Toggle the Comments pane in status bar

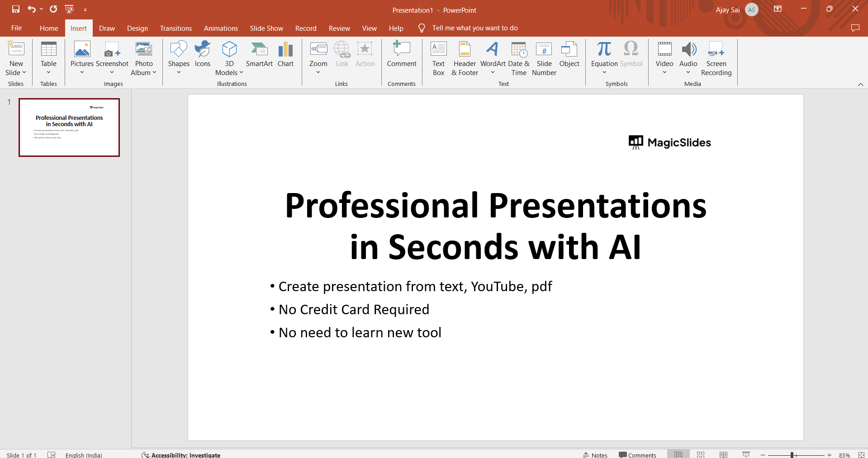coord(637,455)
